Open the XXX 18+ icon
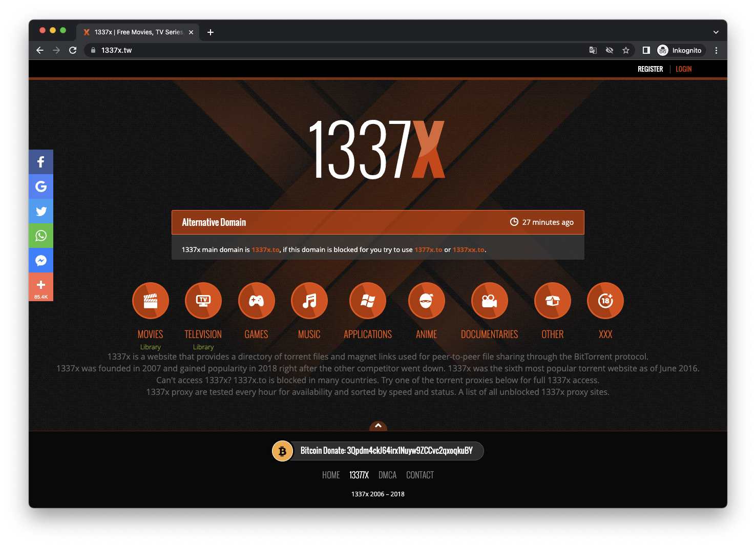 pyautogui.click(x=605, y=301)
